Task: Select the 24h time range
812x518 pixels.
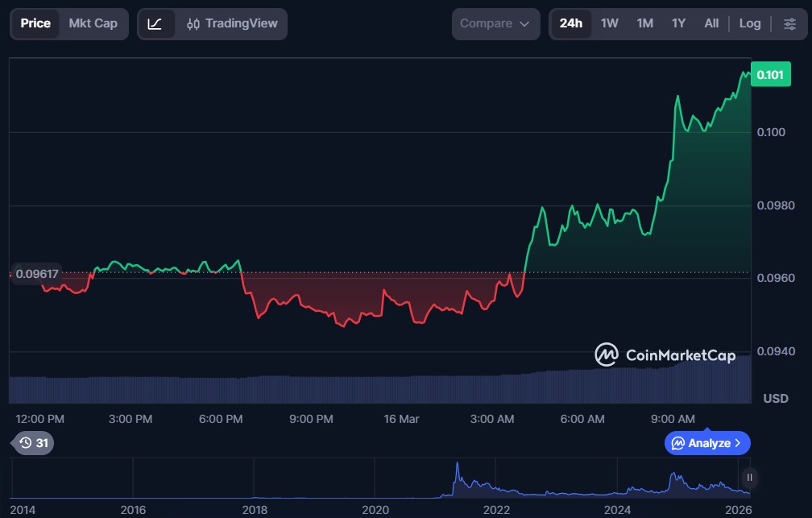Action: click(x=570, y=23)
